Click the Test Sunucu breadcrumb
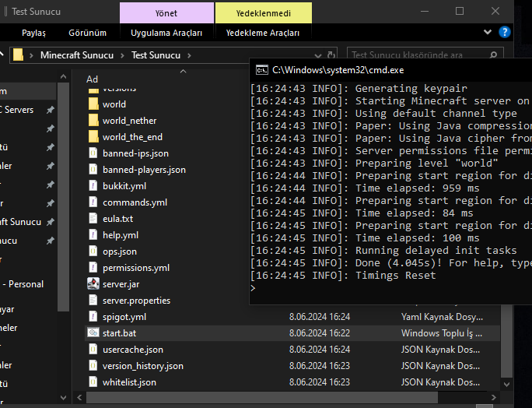The height and width of the screenshot is (408, 532). pyautogui.click(x=156, y=55)
